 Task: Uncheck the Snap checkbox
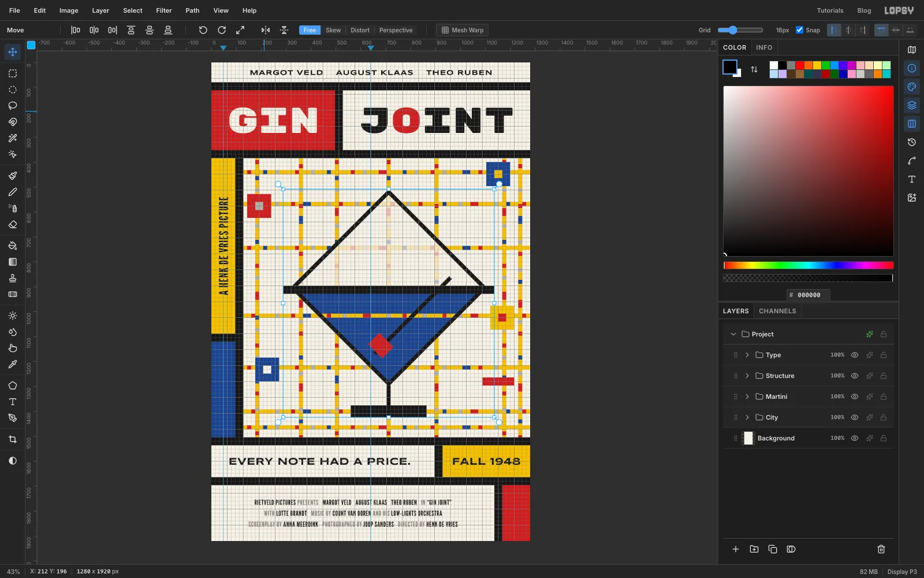click(x=799, y=30)
